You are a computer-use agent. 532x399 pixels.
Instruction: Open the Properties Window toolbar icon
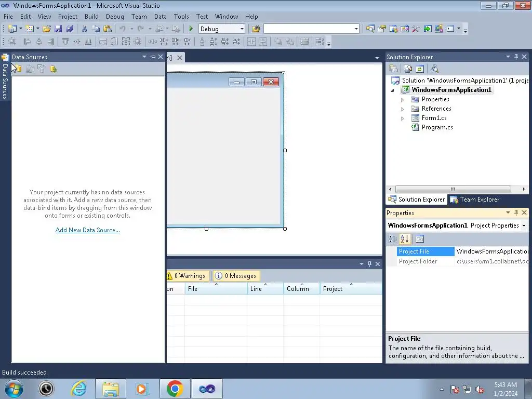point(382,29)
